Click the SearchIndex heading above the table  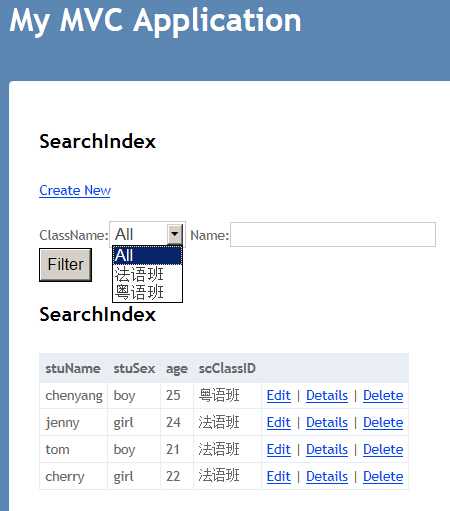98,314
